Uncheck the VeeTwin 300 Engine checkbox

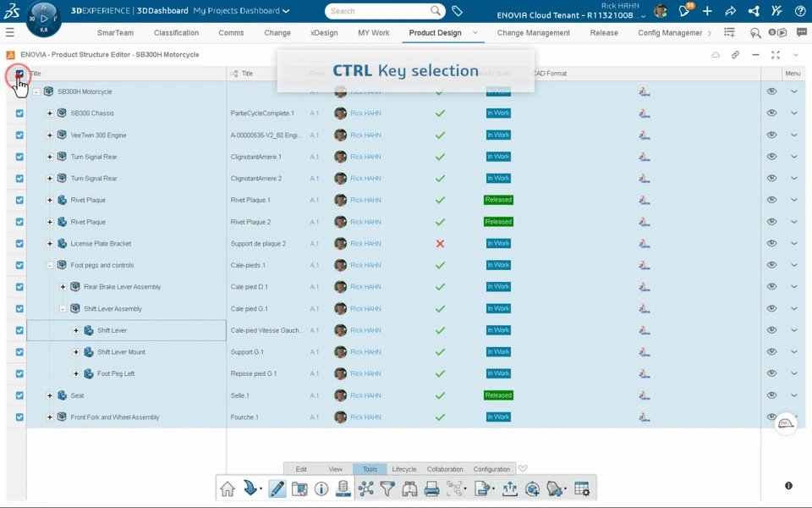coord(19,135)
